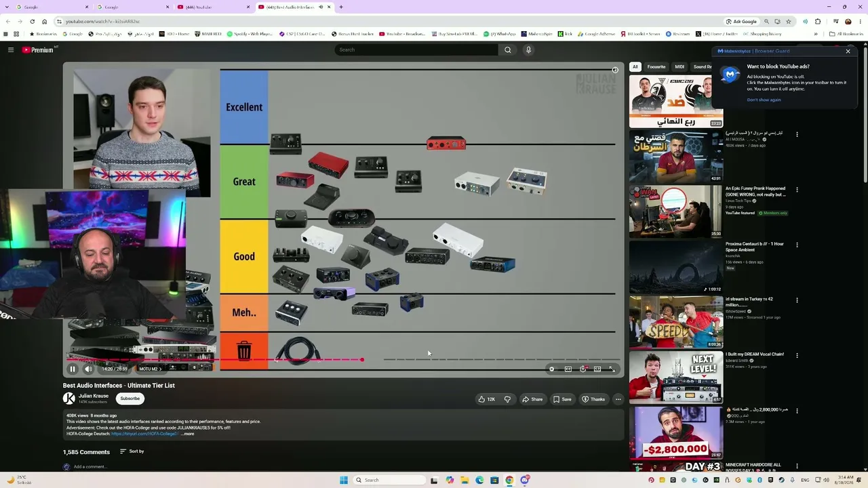Open the 'I Built my DREAM Vocal Chain' thumbnail
868x488 pixels.
pos(675,378)
